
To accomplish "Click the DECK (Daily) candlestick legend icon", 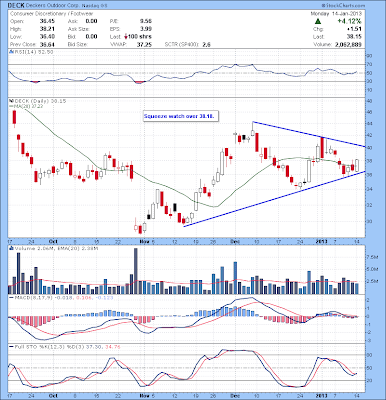I will pos(10,101).
